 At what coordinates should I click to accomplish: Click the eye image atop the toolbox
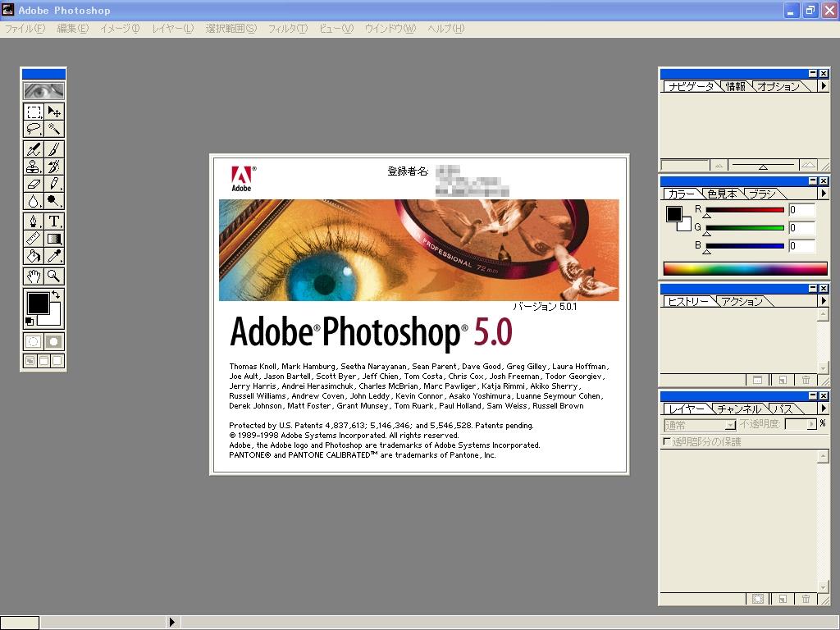43,90
